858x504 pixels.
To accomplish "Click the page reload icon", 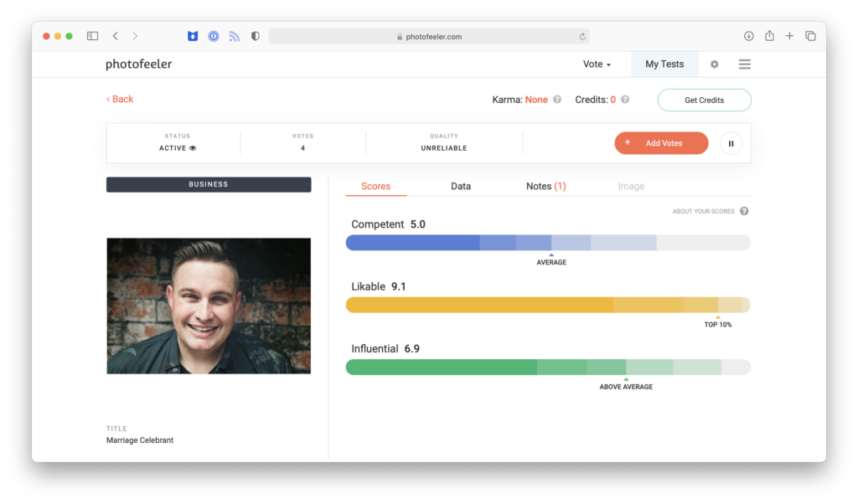I will point(582,37).
